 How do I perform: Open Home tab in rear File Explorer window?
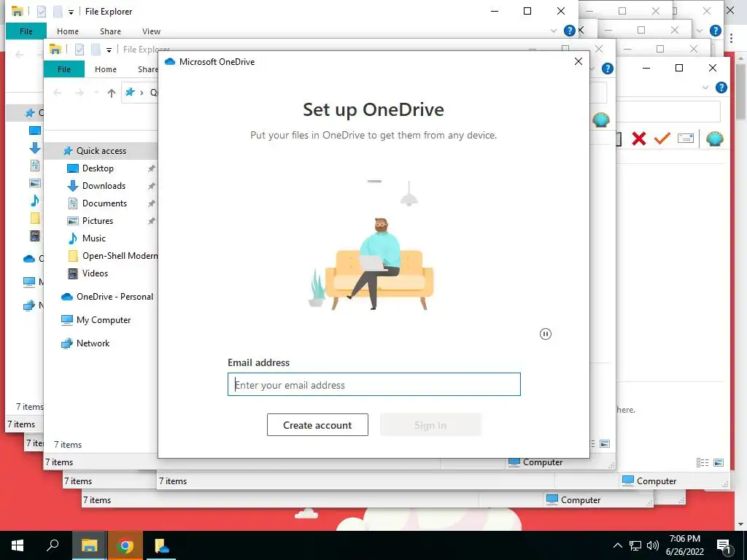68,31
